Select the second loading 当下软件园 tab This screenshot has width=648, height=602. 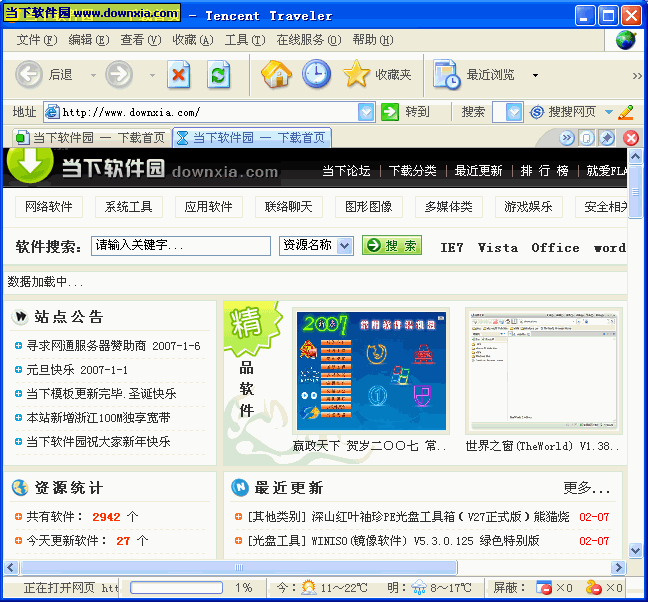(x=252, y=138)
